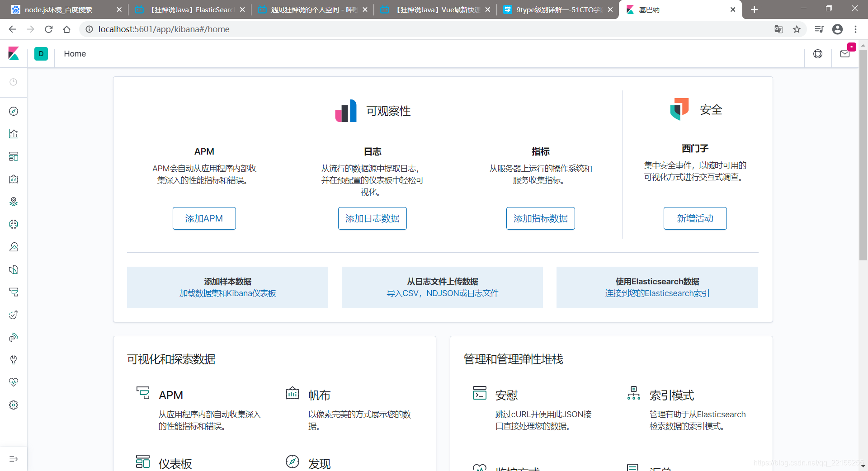Open Dashboard icon in sidebar
The width and height of the screenshot is (868, 471).
tap(14, 156)
